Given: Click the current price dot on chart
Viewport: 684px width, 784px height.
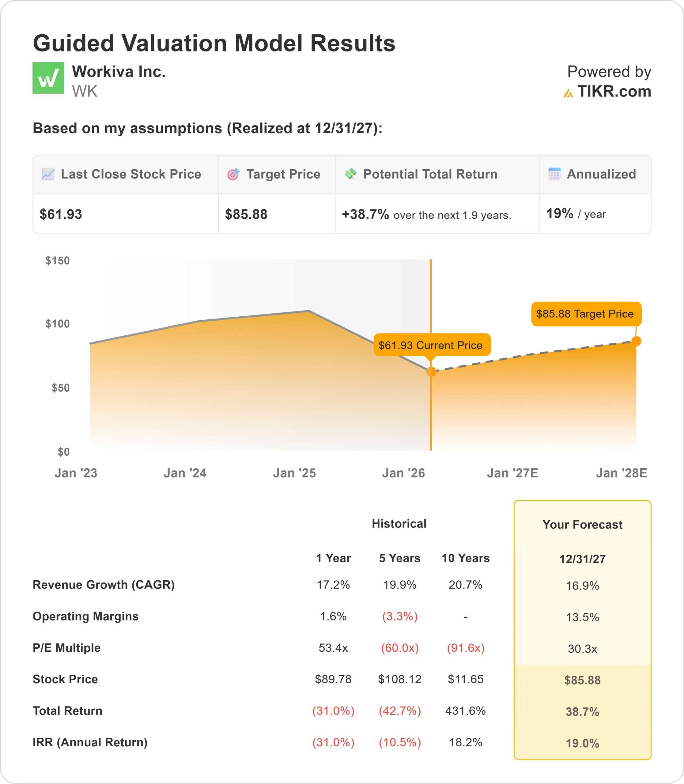Looking at the screenshot, I should pyautogui.click(x=431, y=371).
